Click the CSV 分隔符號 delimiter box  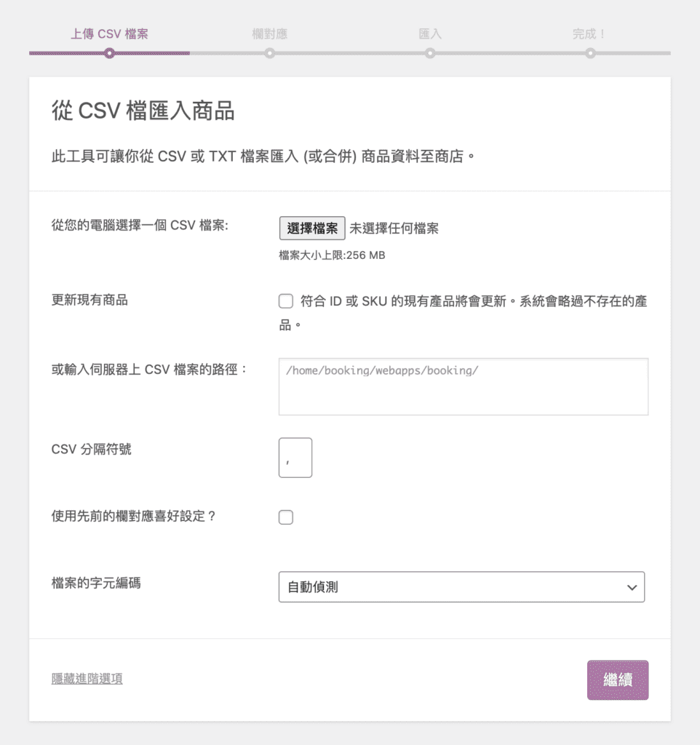[x=295, y=458]
